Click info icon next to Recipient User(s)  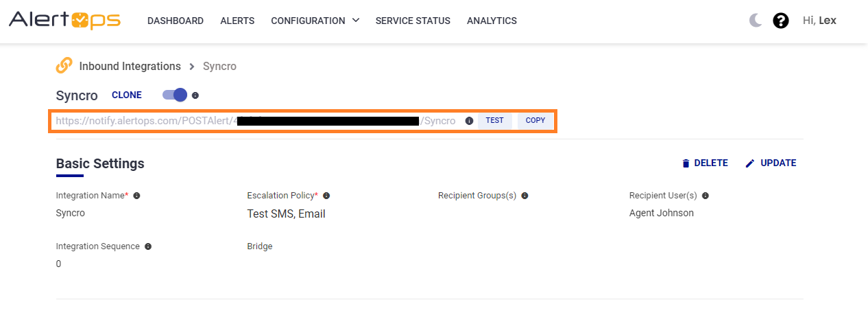point(705,196)
